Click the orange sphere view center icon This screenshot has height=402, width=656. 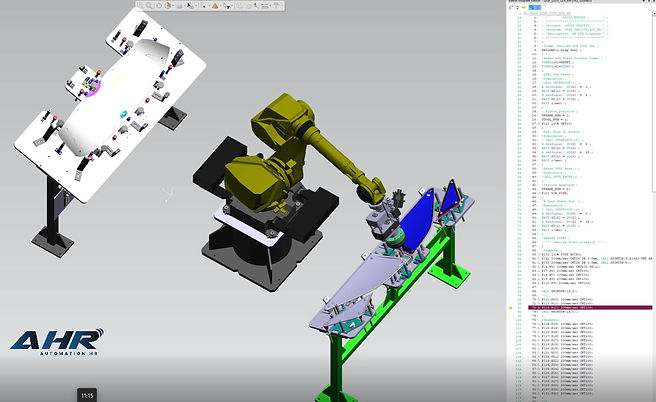tap(168, 5)
